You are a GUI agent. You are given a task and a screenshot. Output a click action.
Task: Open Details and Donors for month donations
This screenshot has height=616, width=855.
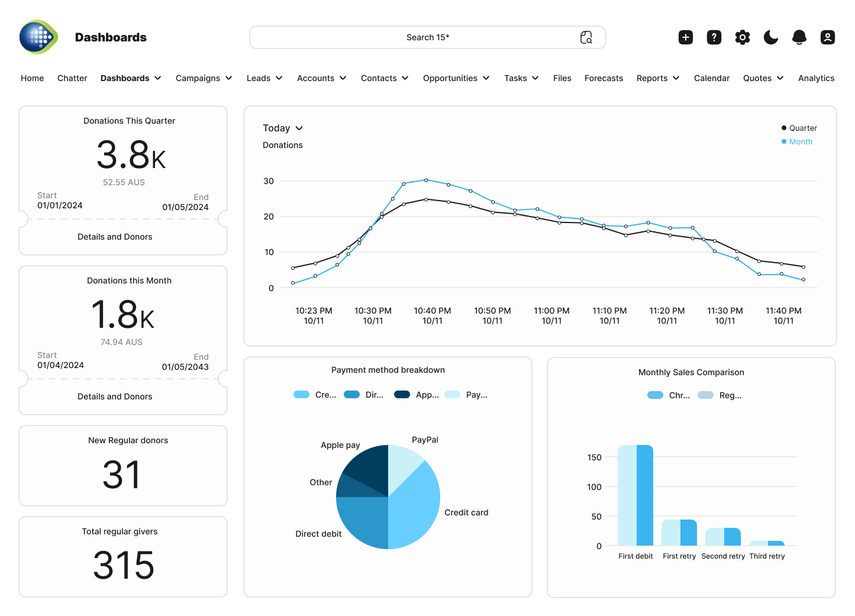click(115, 396)
